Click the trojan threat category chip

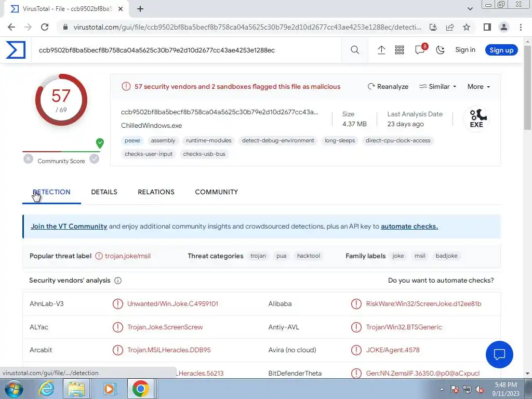(258, 256)
